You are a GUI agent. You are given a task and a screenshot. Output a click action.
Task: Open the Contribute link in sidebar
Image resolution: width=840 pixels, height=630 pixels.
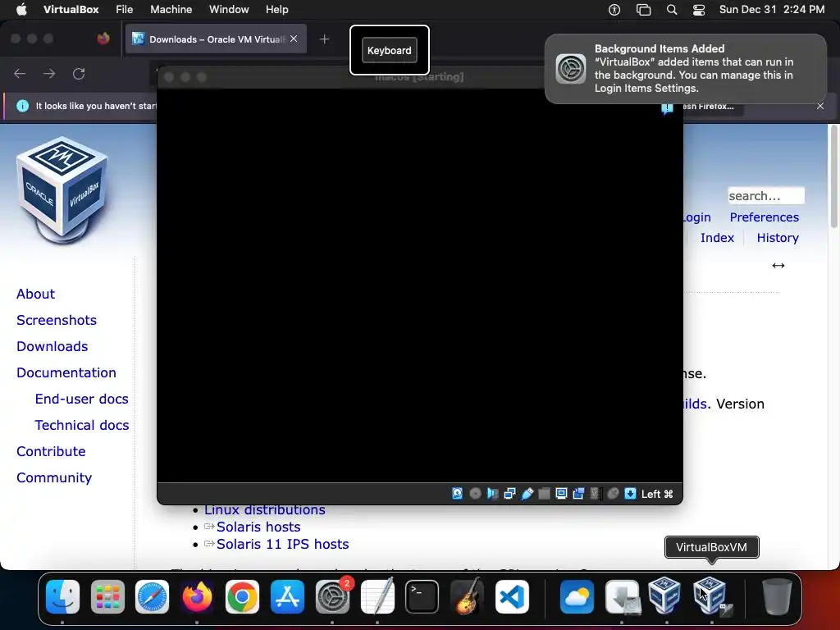[x=51, y=451]
